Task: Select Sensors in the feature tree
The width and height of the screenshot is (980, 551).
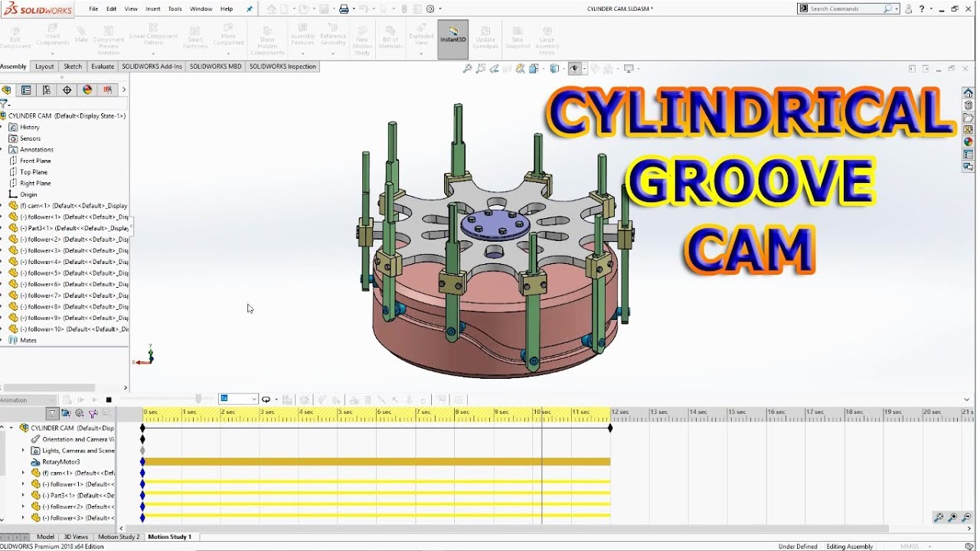Action: (30, 139)
